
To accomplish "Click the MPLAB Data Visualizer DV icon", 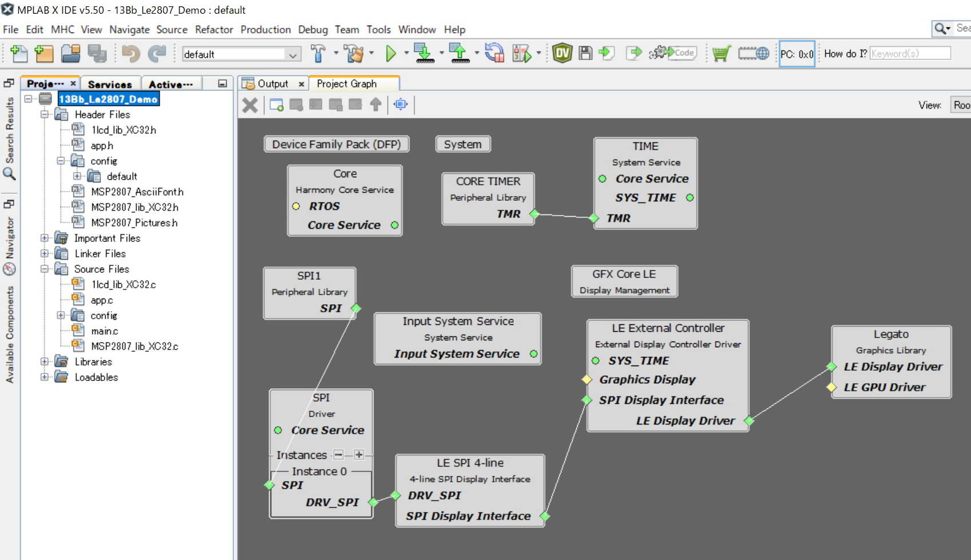I will tap(562, 54).
